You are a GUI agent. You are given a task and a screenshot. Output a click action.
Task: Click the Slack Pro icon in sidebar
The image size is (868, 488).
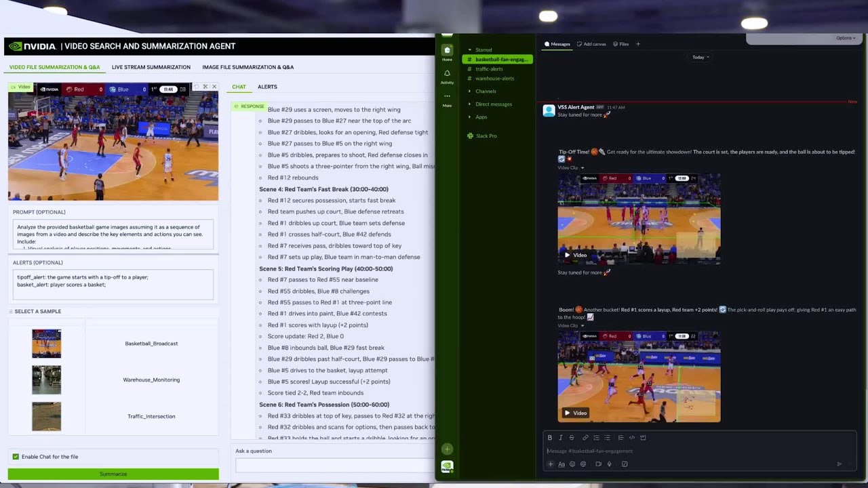pos(470,136)
